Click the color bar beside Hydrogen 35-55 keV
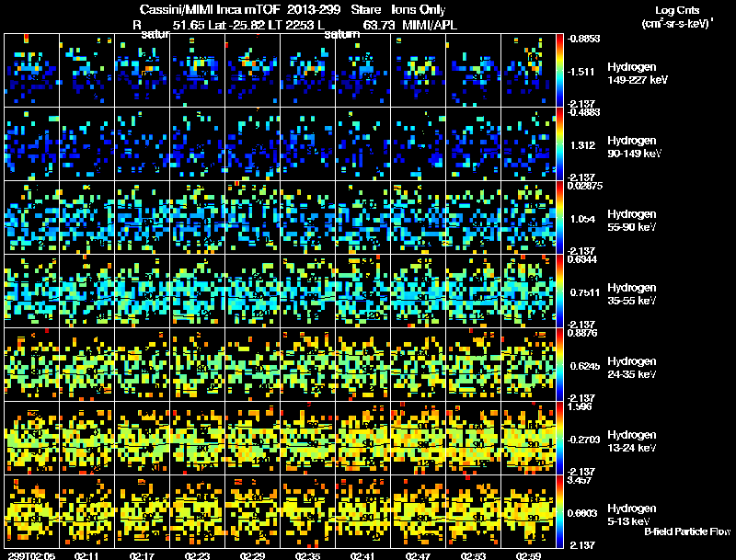Viewport: 736px width, 560px height. point(559,291)
